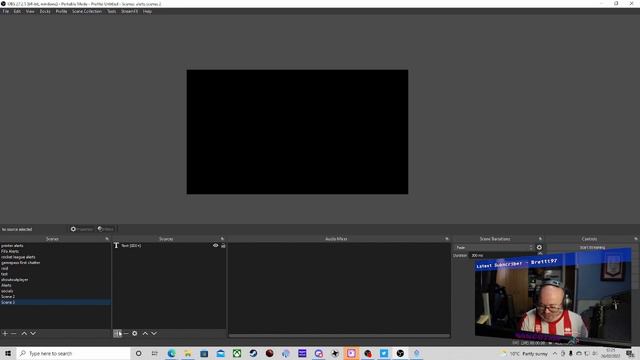Toggle visibility eye of the Text (GDI+) source
Viewport: 640px width, 360px height.
click(x=216, y=245)
